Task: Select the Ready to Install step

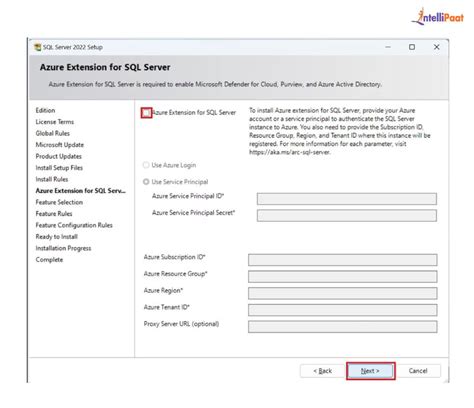Action: click(x=57, y=237)
